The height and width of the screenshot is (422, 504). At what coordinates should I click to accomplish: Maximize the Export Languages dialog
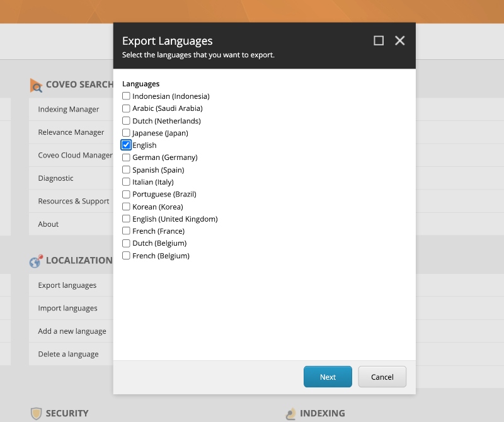coord(379,40)
